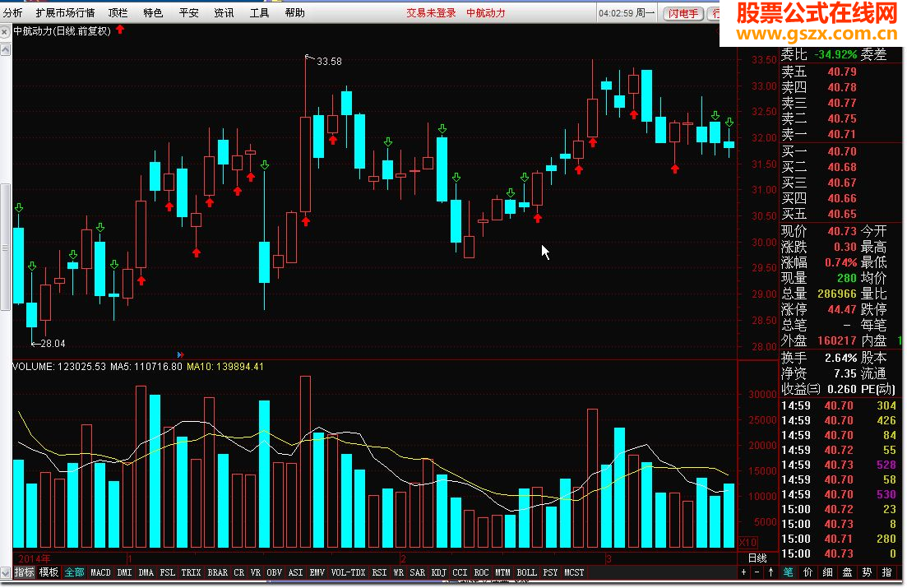
Task: Switch to the 指标 tab
Action: (x=25, y=572)
